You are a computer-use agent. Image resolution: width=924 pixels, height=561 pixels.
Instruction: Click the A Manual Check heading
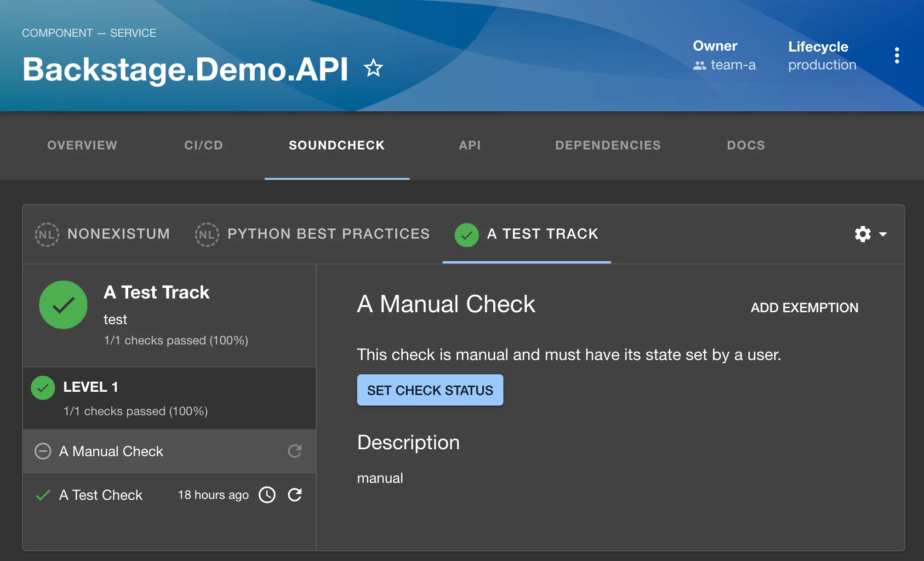[x=446, y=304]
